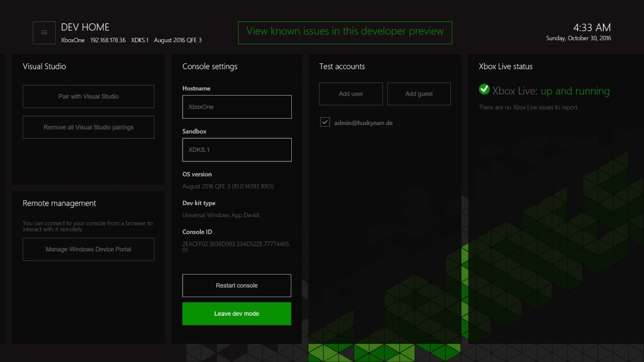Click the green Leave dev mode button
The height and width of the screenshot is (362, 644).
click(x=236, y=314)
